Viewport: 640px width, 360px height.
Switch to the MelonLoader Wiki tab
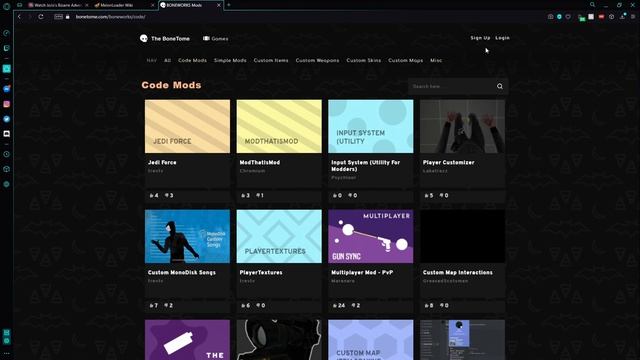tap(124, 5)
